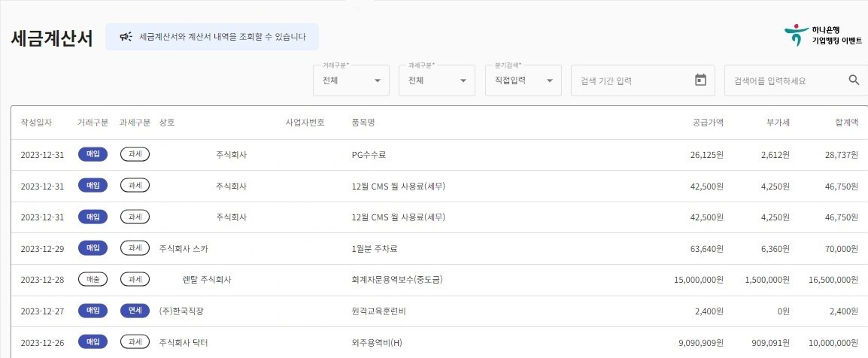The width and height of the screenshot is (868, 358).
Task: Select the PG수수료 invoice row
Action: 369,155
